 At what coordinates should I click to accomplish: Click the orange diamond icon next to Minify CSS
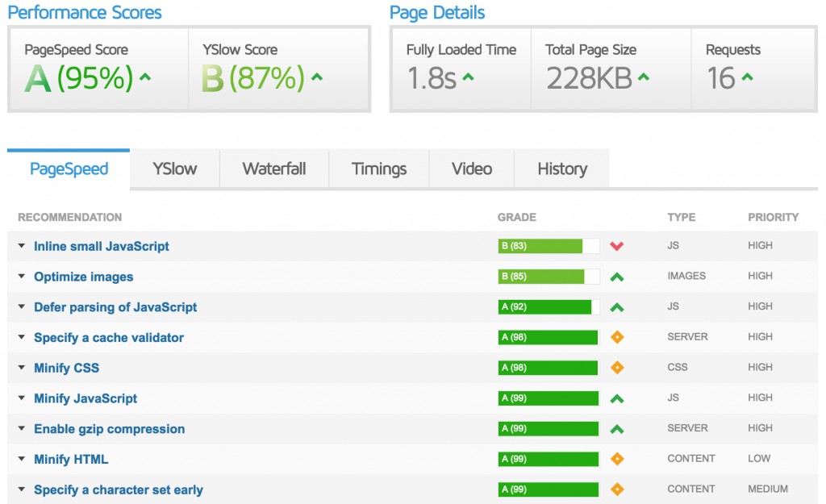pos(617,368)
